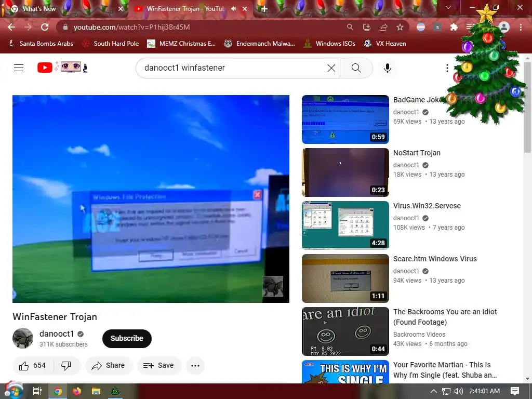Open the Extensions puzzle icon
This screenshot has width=532, height=399.
coord(454,27)
